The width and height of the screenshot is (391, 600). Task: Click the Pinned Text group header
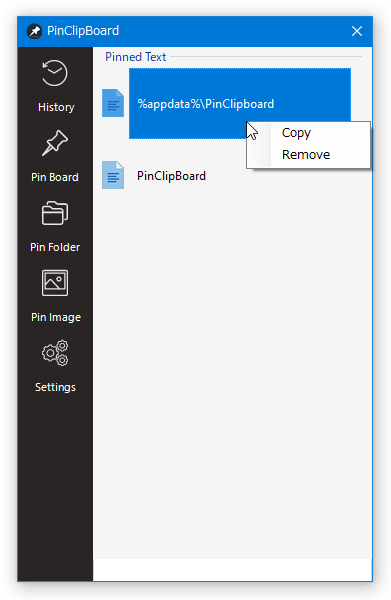[135, 57]
